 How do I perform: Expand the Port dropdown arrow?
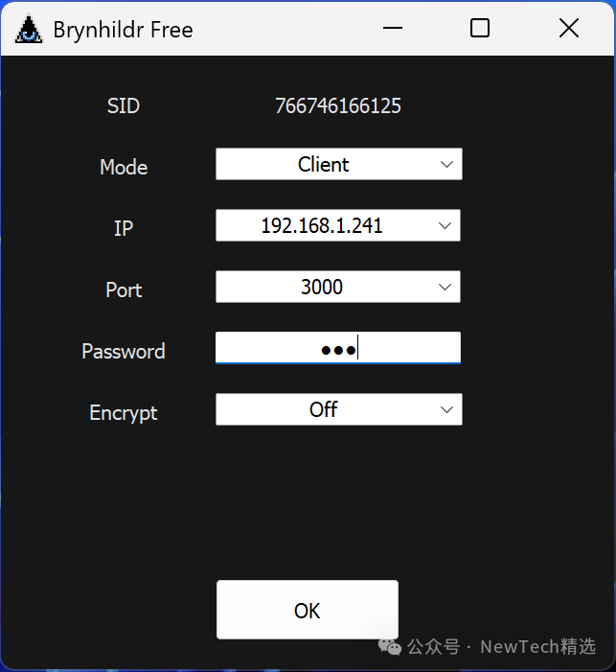[x=445, y=287]
